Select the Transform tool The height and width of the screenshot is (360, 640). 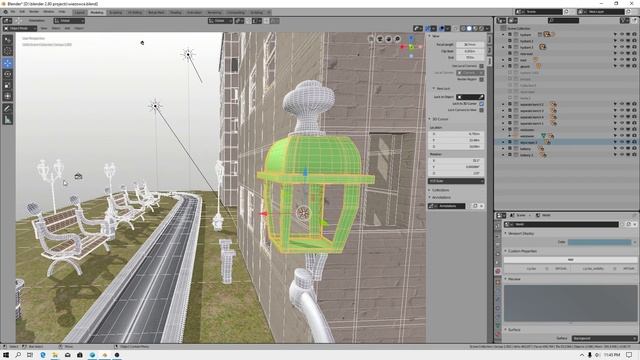point(8,96)
